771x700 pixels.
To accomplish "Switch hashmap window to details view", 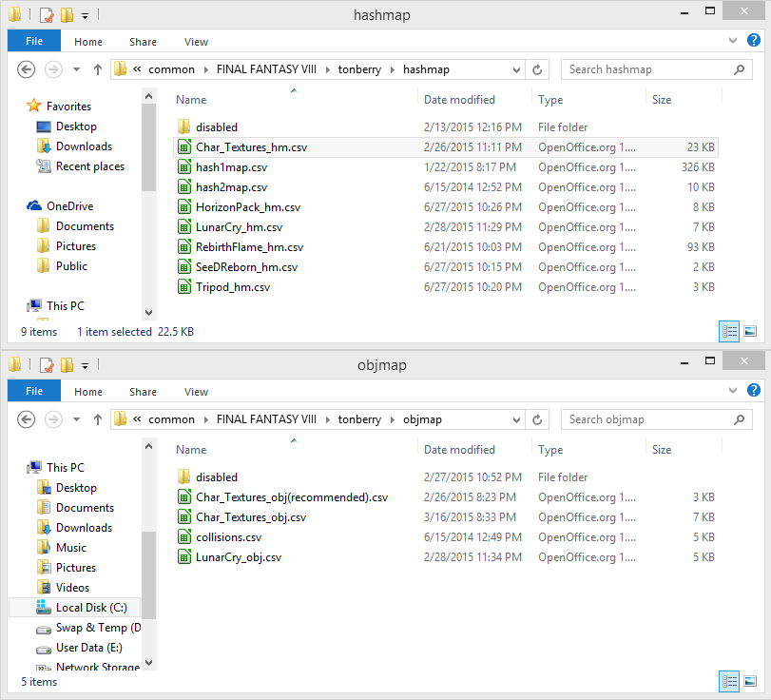I will 729,332.
